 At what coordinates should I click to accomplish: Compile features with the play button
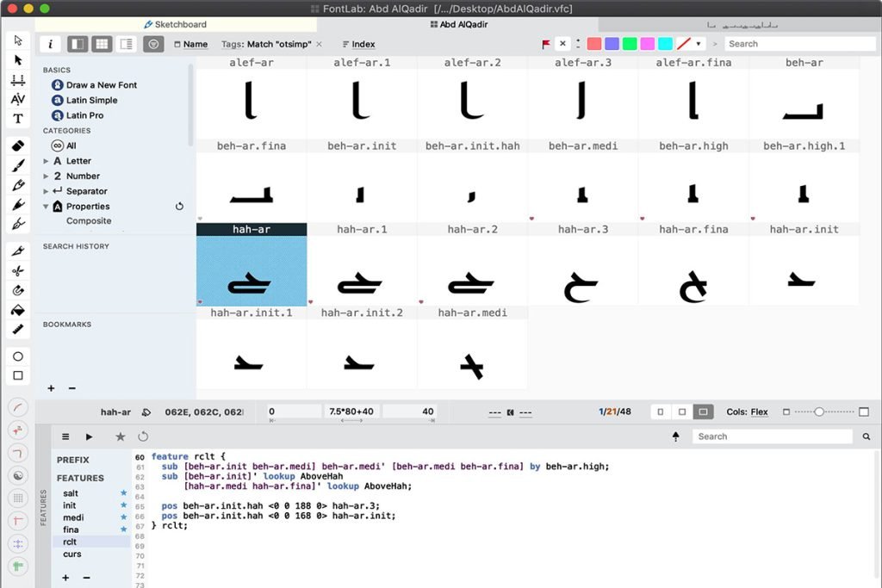click(89, 436)
